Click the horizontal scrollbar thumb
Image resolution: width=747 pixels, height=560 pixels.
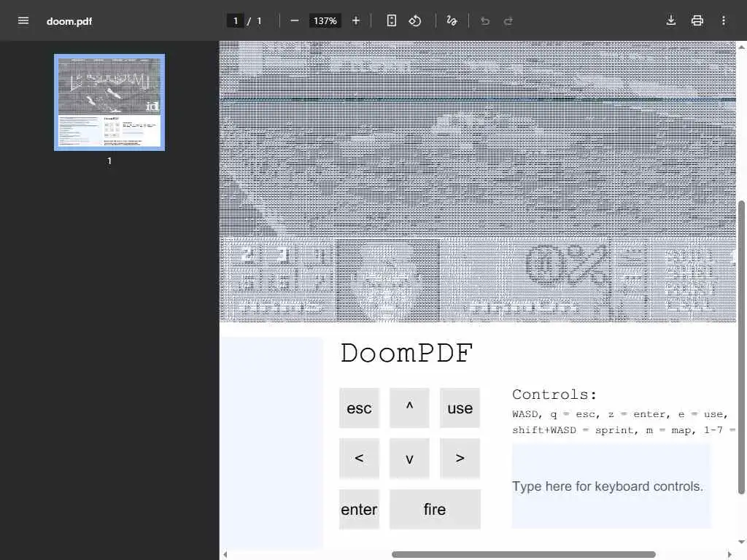pos(524,555)
